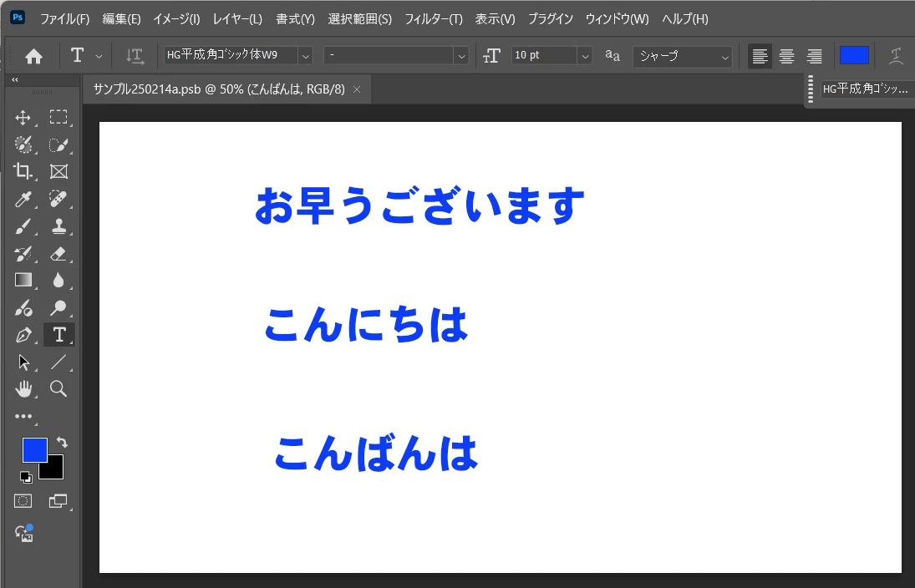Viewport: 915px width, 588px height.
Task: Open the 表示(V) menu
Action: click(495, 19)
